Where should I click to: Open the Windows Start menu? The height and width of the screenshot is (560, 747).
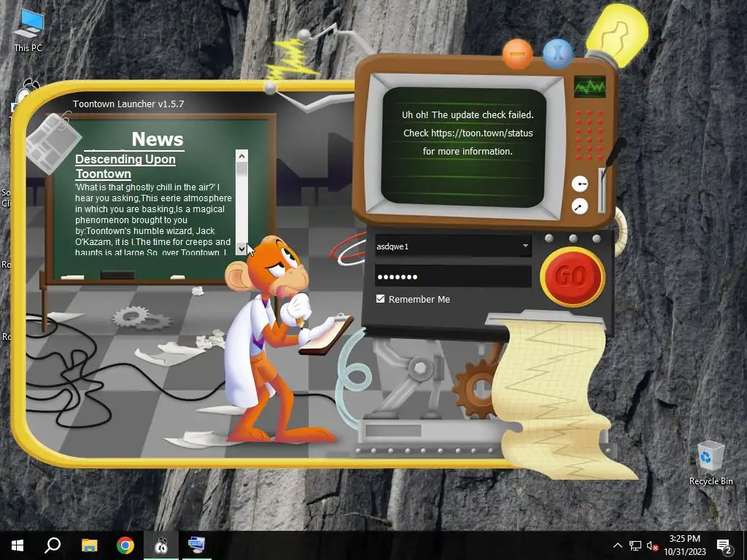pos(18,545)
